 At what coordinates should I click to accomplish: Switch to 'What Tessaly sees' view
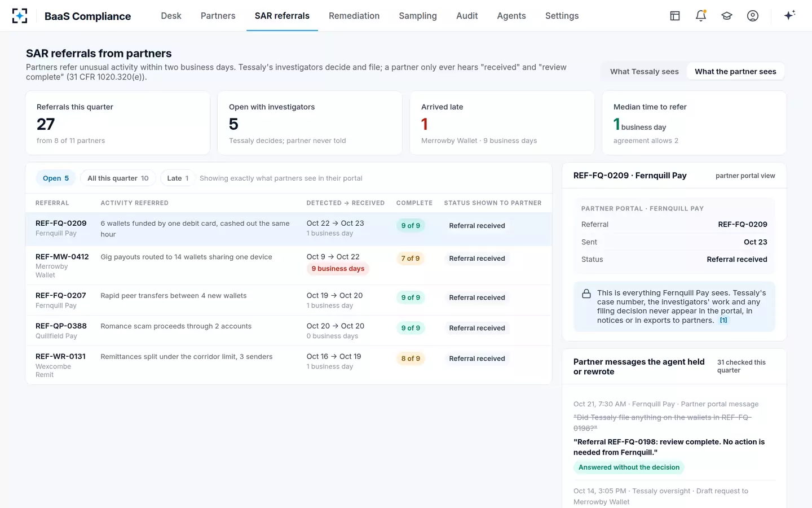[x=644, y=71]
